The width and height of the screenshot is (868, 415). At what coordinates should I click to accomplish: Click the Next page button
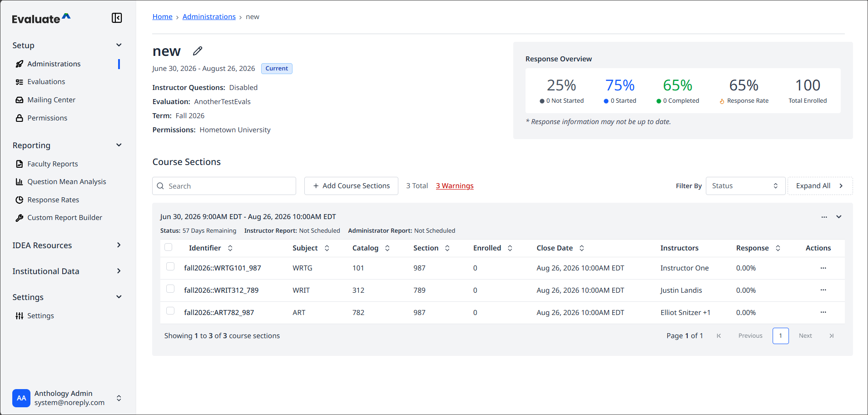coord(805,336)
